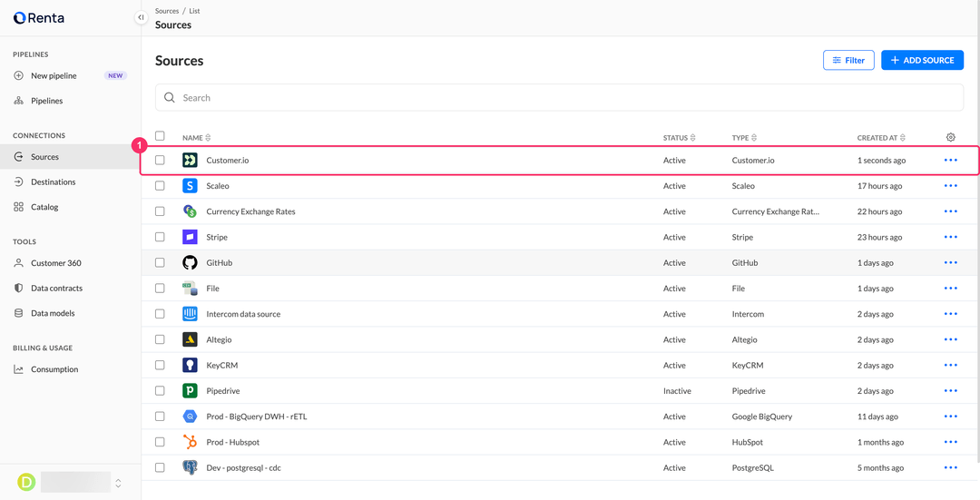Click the GitHub source logo icon
The width and height of the screenshot is (980, 500).
[190, 262]
